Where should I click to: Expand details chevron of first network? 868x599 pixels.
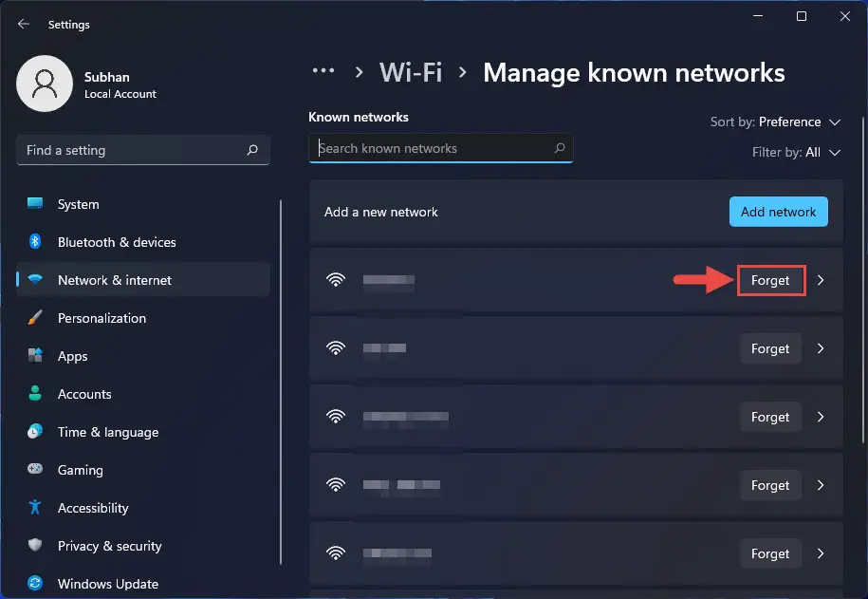821,280
